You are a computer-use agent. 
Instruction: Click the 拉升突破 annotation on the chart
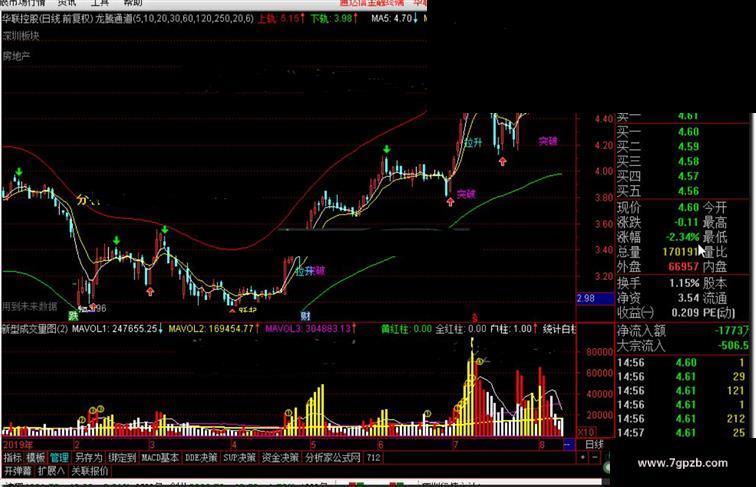click(310, 271)
